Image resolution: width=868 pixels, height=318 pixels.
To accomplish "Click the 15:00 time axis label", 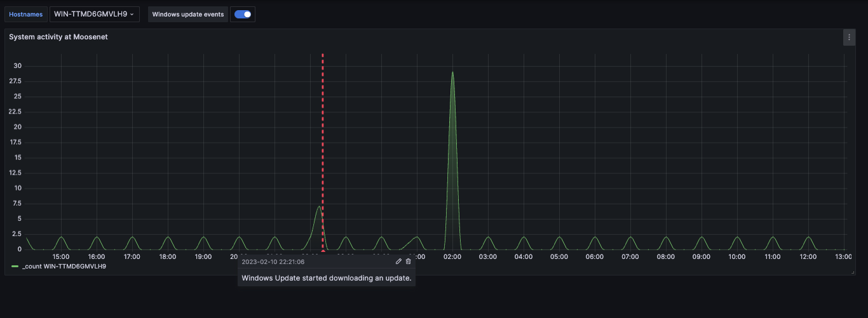I will 61,257.
